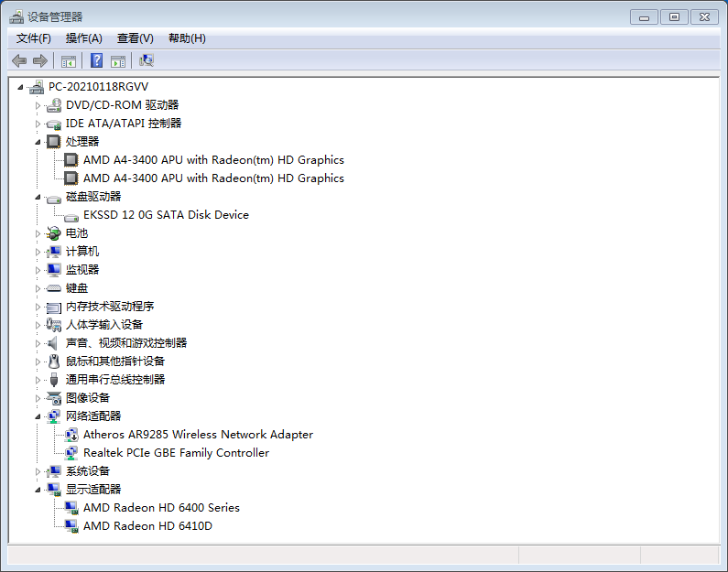
Task: Click the USB icon beside 通用串行总线控制器
Action: click(54, 380)
